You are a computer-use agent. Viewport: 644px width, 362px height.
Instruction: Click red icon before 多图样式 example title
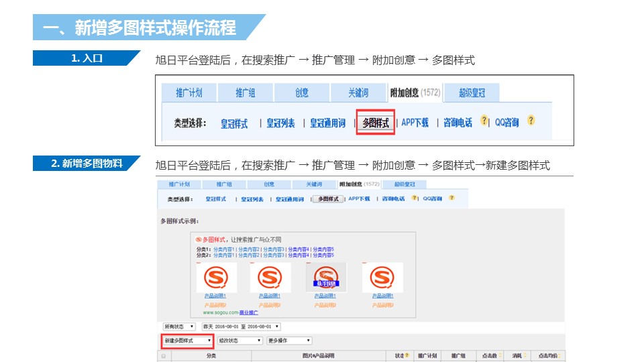coord(199,240)
